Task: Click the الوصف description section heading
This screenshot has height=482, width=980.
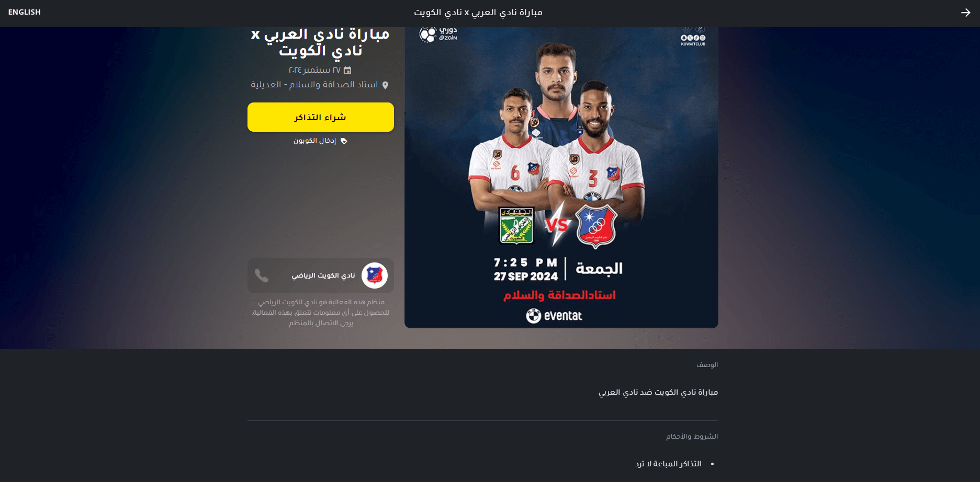Action: (707, 365)
